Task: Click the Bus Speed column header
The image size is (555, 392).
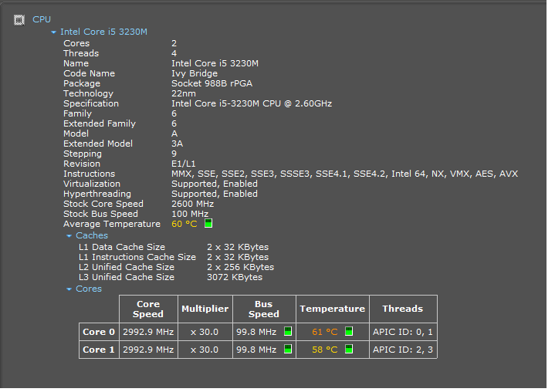Action: (x=264, y=309)
